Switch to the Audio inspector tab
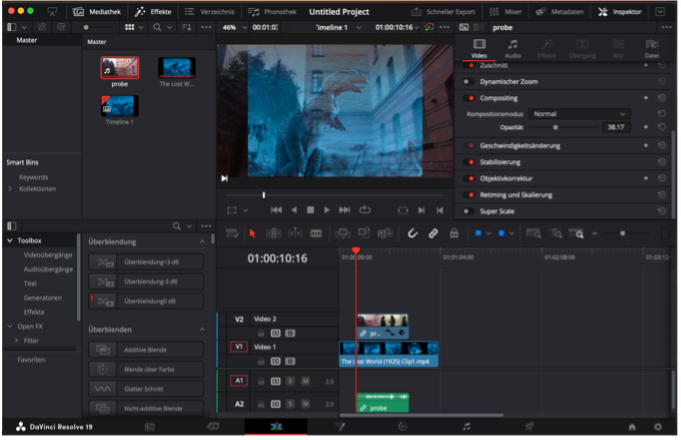 click(x=512, y=49)
